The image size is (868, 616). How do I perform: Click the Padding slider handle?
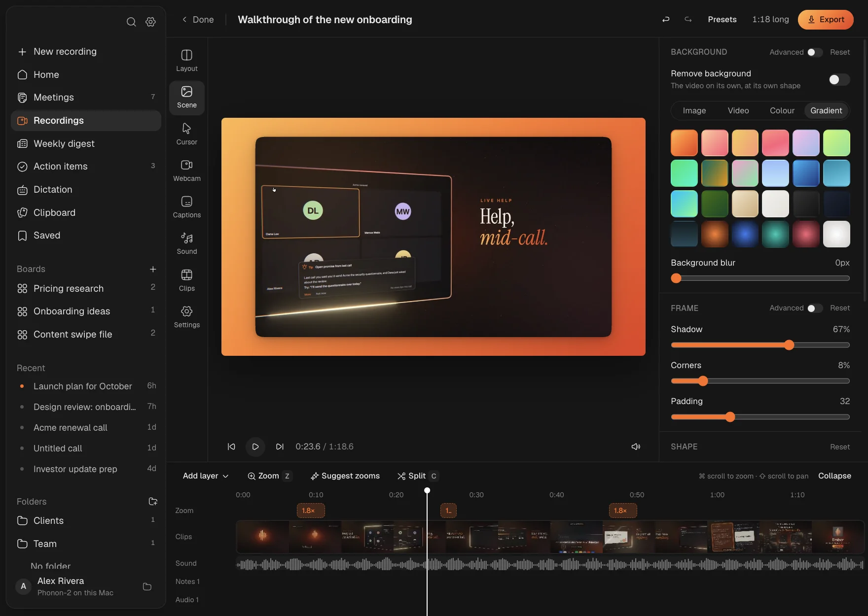pos(730,417)
